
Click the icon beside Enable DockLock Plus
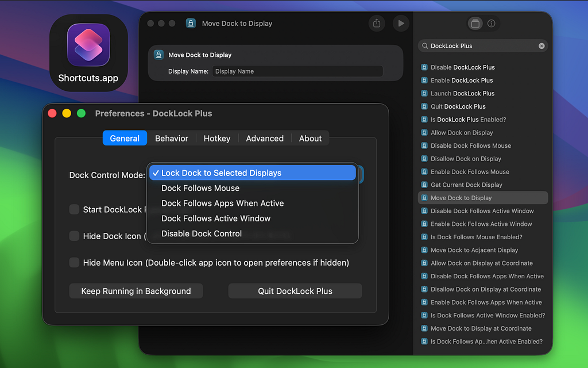[x=424, y=80]
